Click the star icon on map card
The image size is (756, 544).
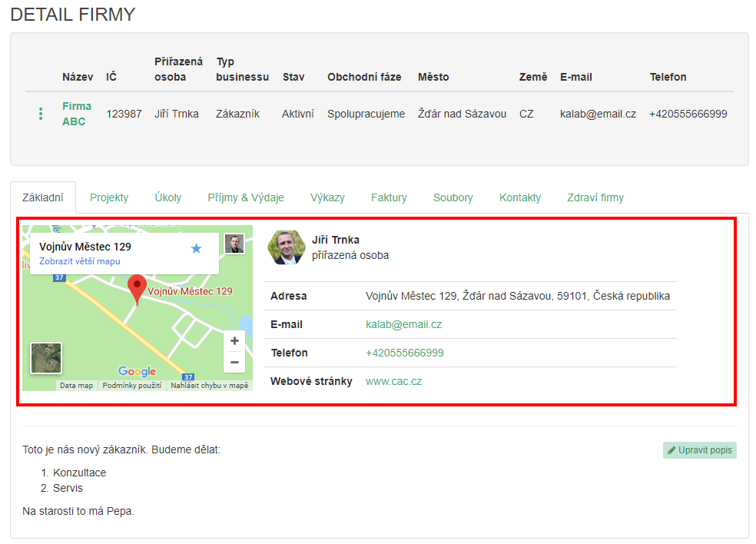coord(196,248)
